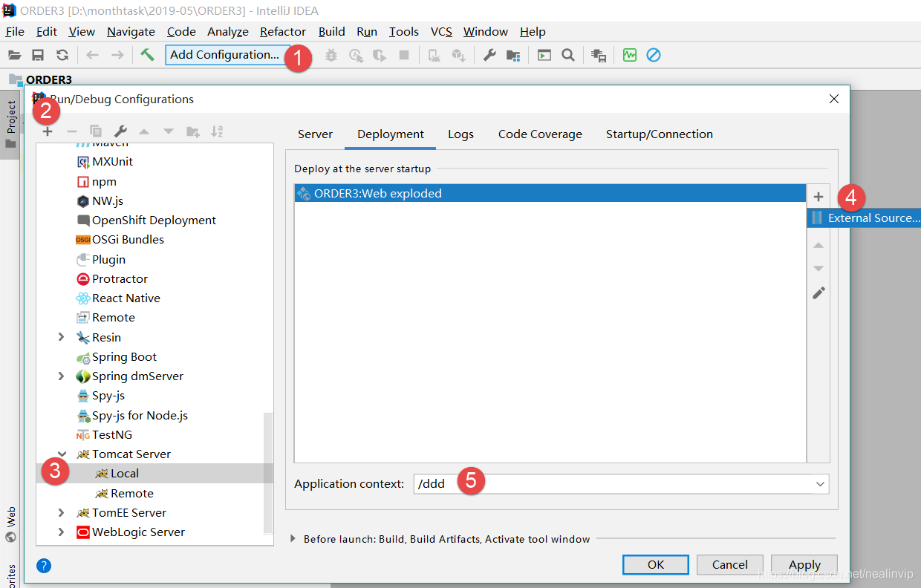Select ORDER3:Web exploded deployment item
Image resolution: width=921 pixels, height=588 pixels.
click(550, 194)
